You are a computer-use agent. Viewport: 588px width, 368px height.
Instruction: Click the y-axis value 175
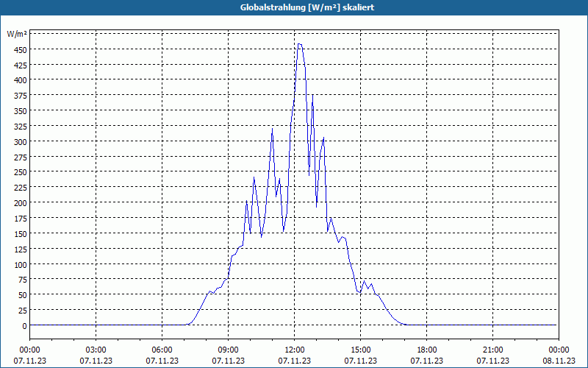point(20,219)
